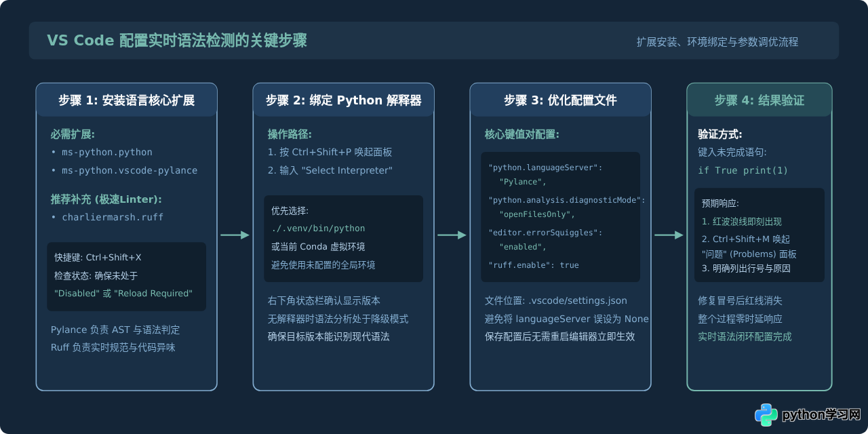Click the line '"问题" (Problems) 面板'
This screenshot has height=434, width=868.
coord(749,255)
